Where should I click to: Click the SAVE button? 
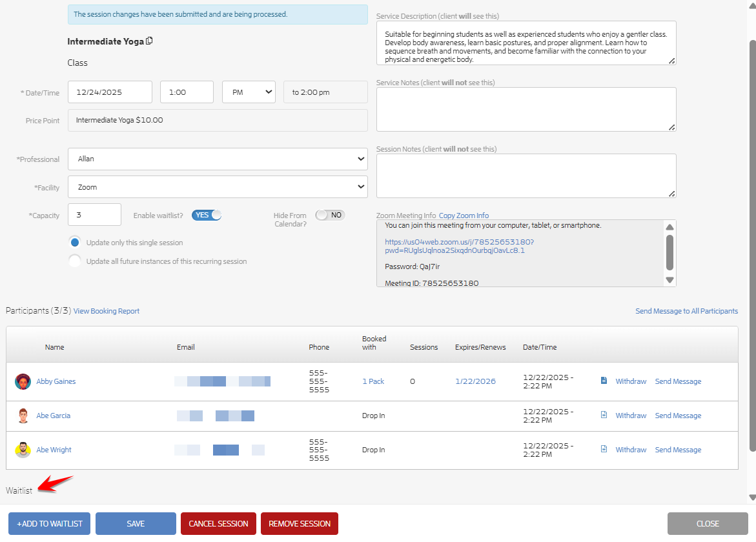click(x=136, y=524)
